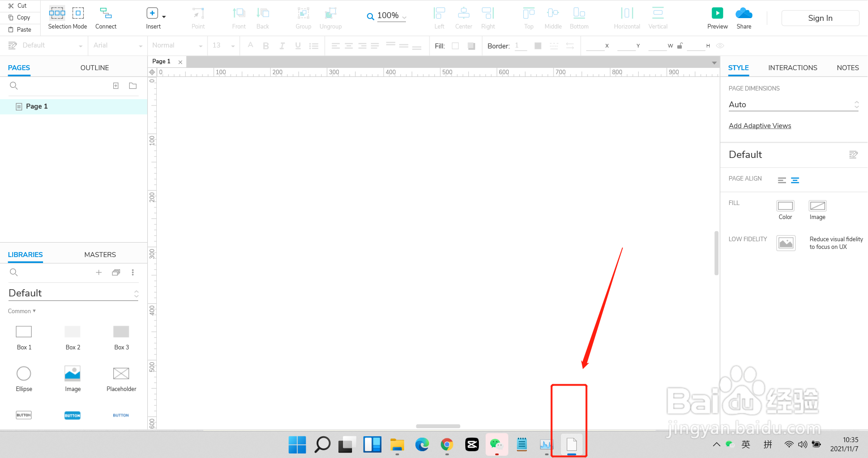868x458 pixels.
Task: Align widgets to Bottom
Action: (x=579, y=18)
